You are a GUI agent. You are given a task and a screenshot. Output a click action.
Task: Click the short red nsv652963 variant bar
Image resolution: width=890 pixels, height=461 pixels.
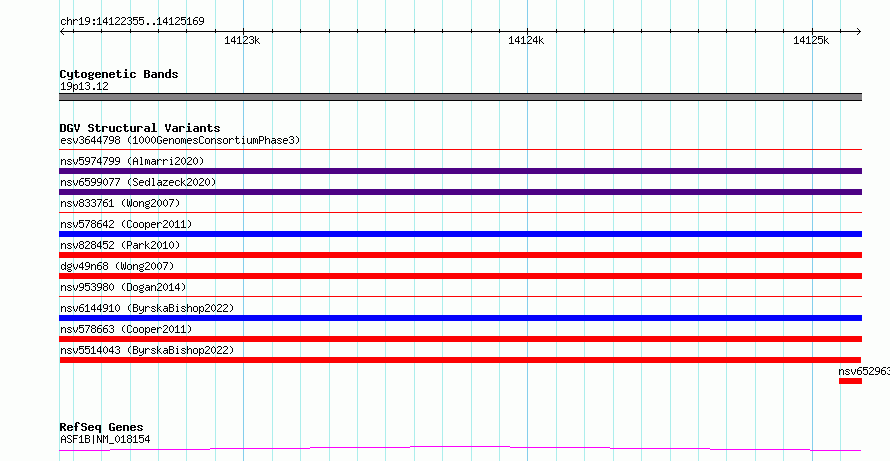[850, 381]
